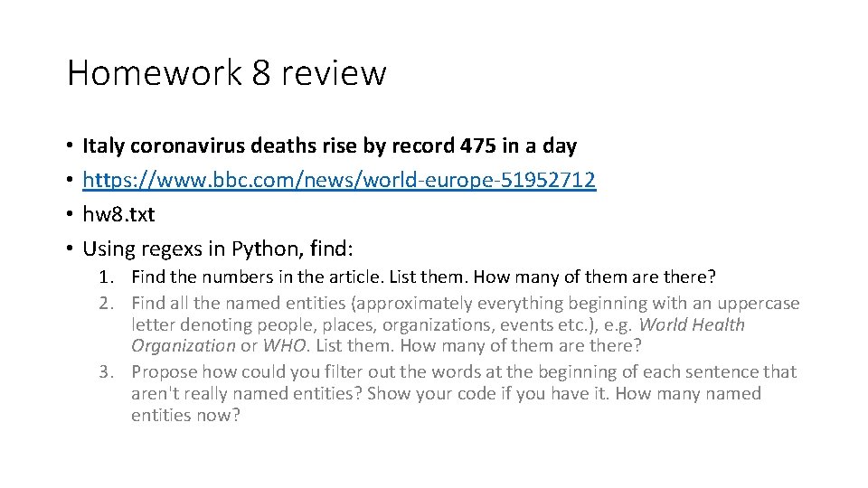The width and height of the screenshot is (868, 488).
Task: Click the bullet before the BBC link
Action: click(x=70, y=180)
